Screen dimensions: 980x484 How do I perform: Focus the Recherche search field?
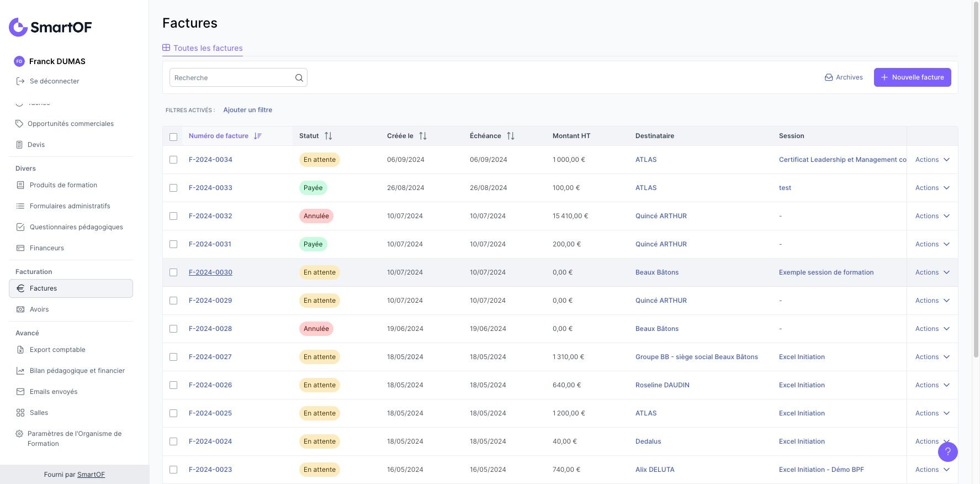pos(232,78)
